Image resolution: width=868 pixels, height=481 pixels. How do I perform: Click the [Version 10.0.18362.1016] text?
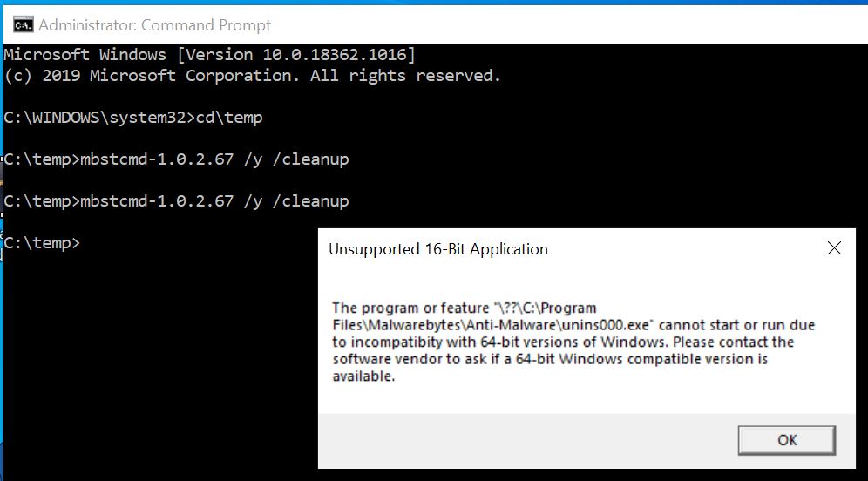tap(296, 55)
